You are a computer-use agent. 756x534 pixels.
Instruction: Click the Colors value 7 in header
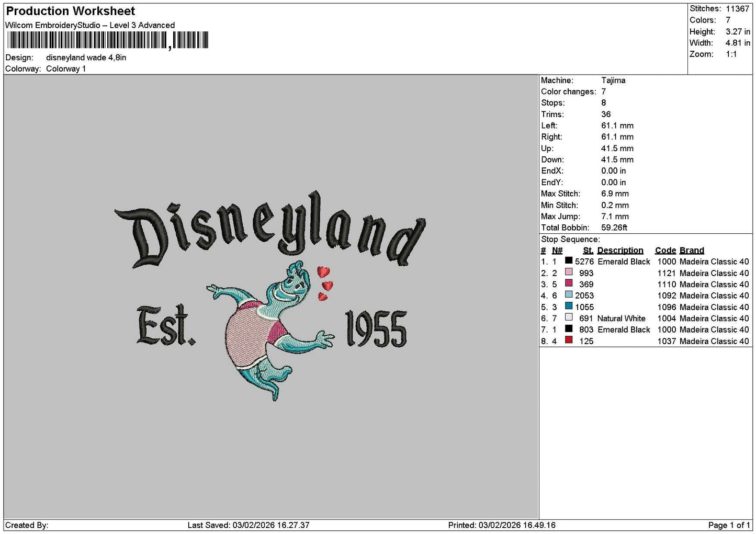(728, 20)
